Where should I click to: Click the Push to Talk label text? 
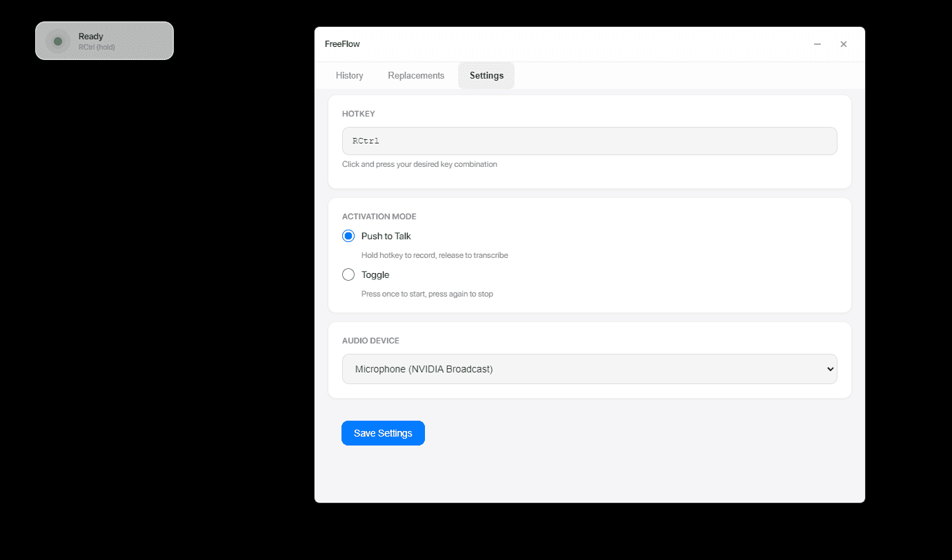pyautogui.click(x=386, y=236)
